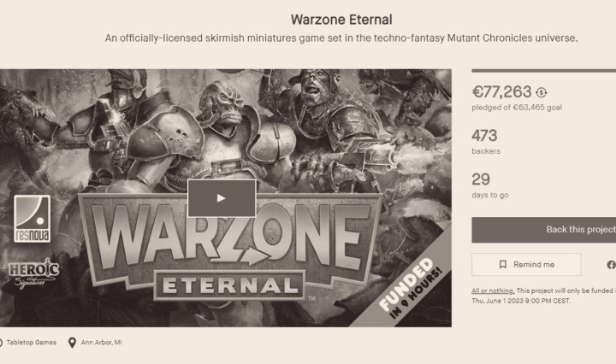Click the project subtitle description text
This screenshot has height=364, width=616.
click(341, 38)
